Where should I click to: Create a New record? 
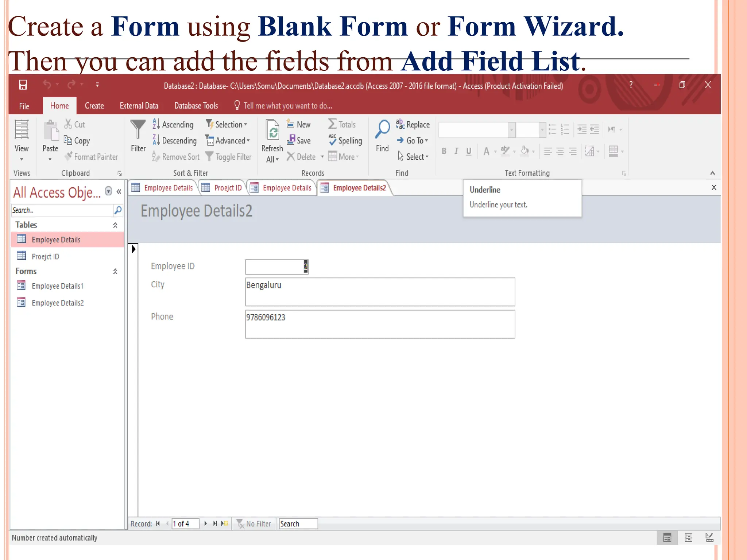pos(299,124)
